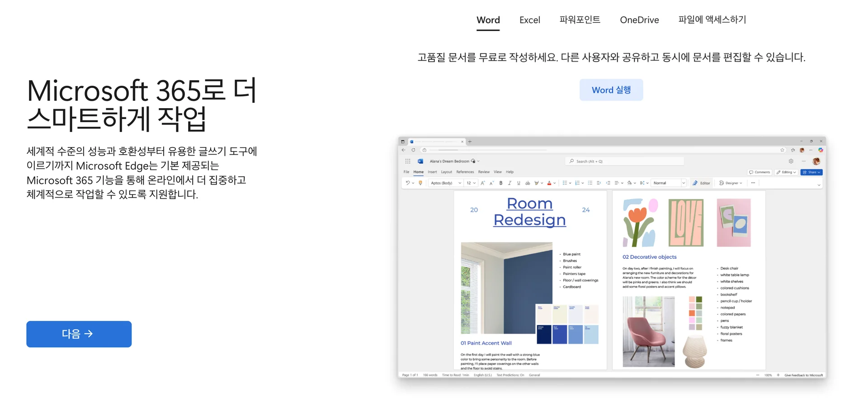868x419 pixels.
Task: Select the OneDrive tab
Action: click(x=639, y=20)
